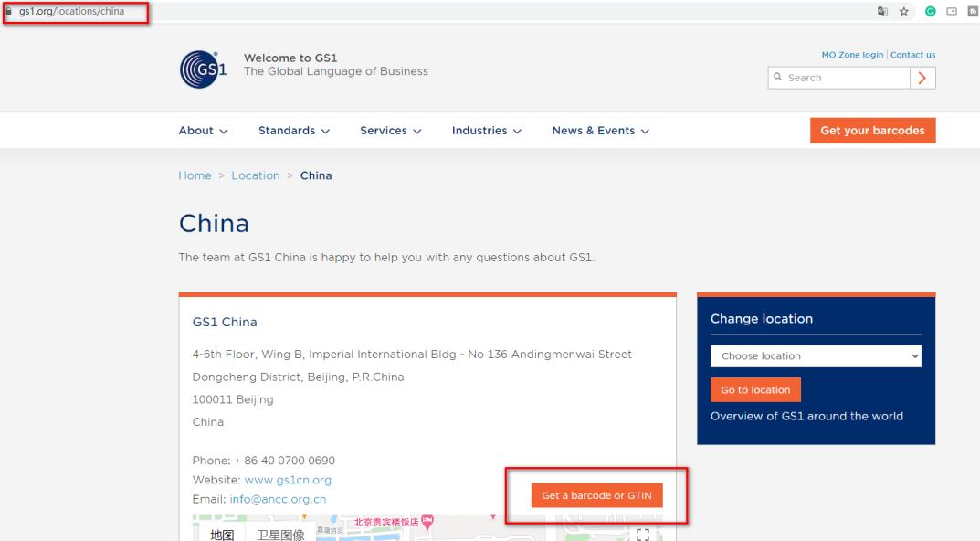Viewport: 980px width, 541px height.
Task: Click the Go to location button
Action: (755, 389)
